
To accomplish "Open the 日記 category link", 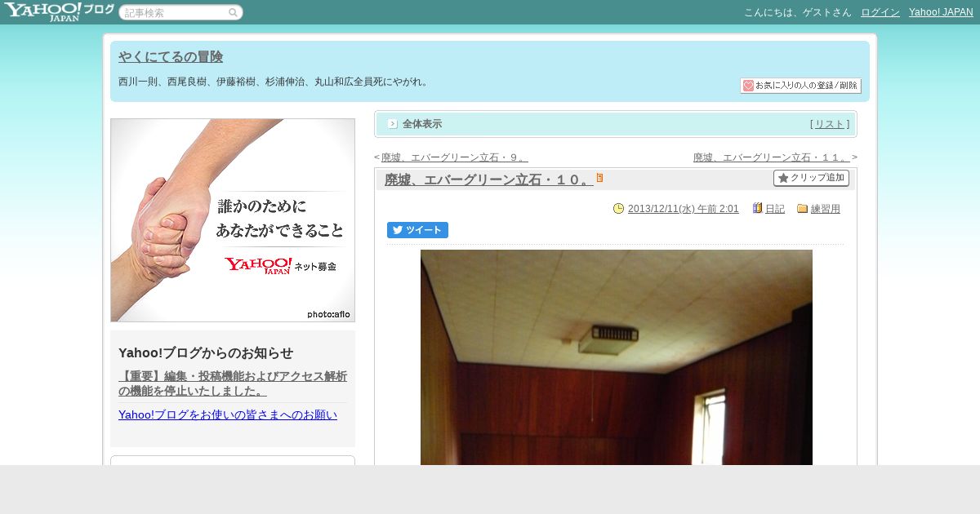I will (775, 209).
